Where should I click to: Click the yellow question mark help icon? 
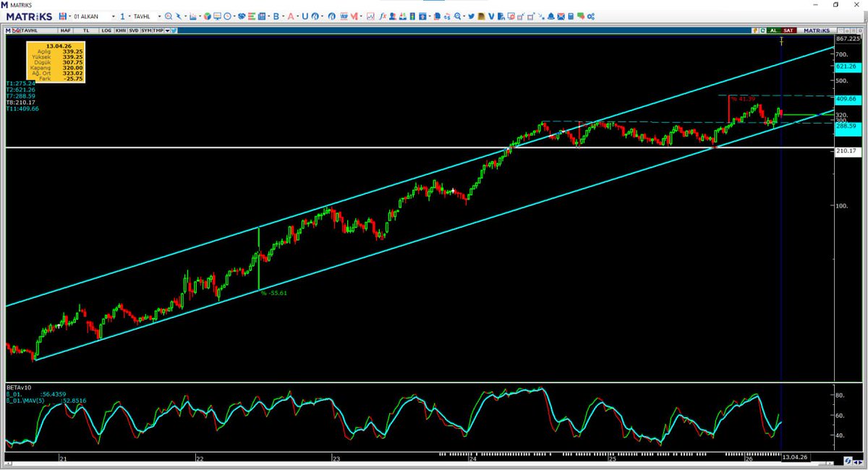(x=754, y=30)
